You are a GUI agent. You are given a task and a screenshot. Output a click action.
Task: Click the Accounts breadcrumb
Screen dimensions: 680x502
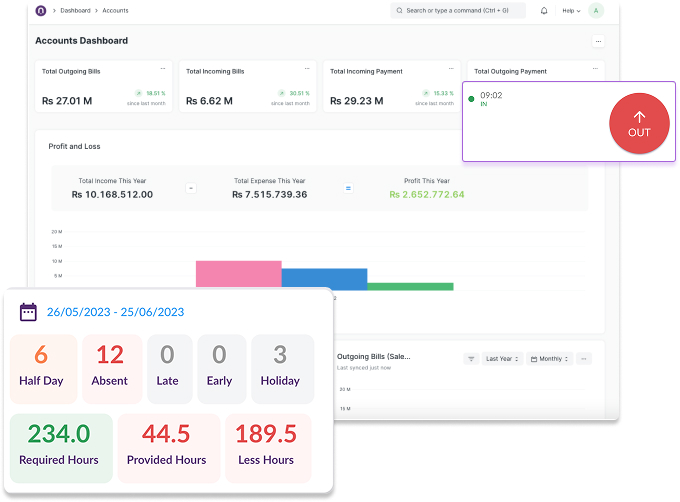coord(115,11)
